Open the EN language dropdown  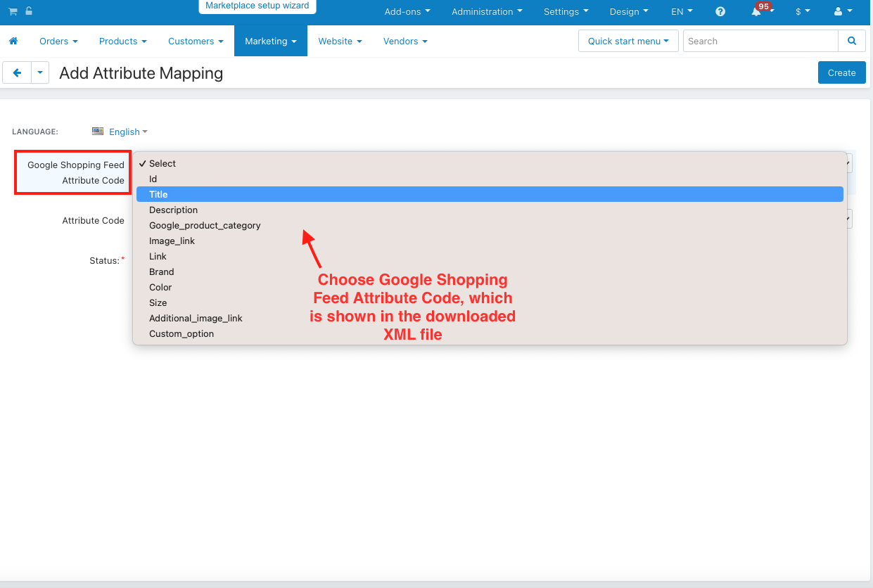[682, 11]
